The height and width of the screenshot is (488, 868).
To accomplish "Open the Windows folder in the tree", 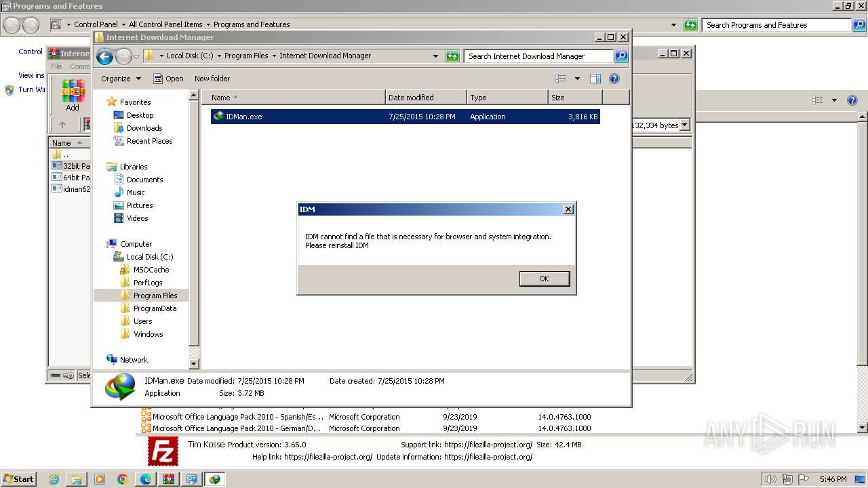I will pyautogui.click(x=148, y=334).
